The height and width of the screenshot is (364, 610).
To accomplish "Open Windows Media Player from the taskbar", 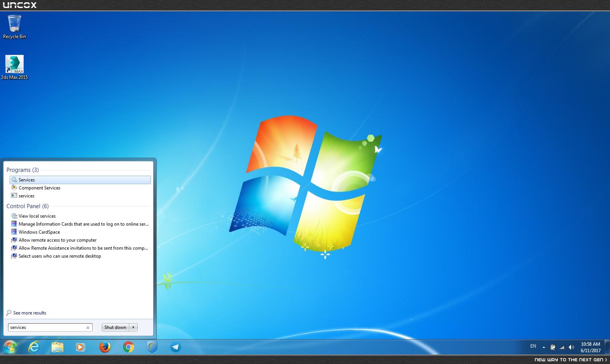I will [80, 347].
